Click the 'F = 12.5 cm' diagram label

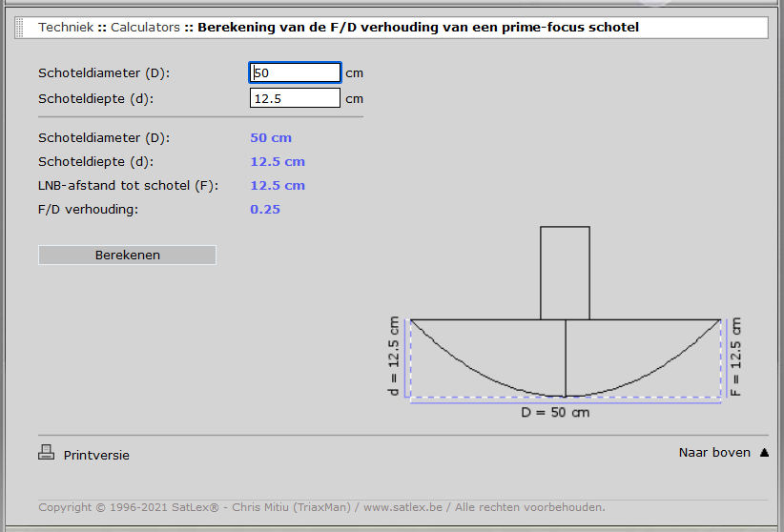(x=735, y=357)
